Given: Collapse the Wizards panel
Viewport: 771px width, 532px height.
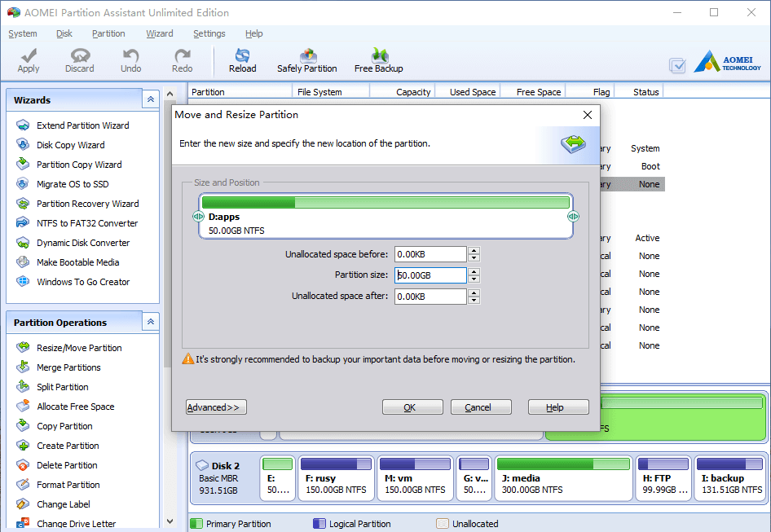Looking at the screenshot, I should (x=151, y=99).
